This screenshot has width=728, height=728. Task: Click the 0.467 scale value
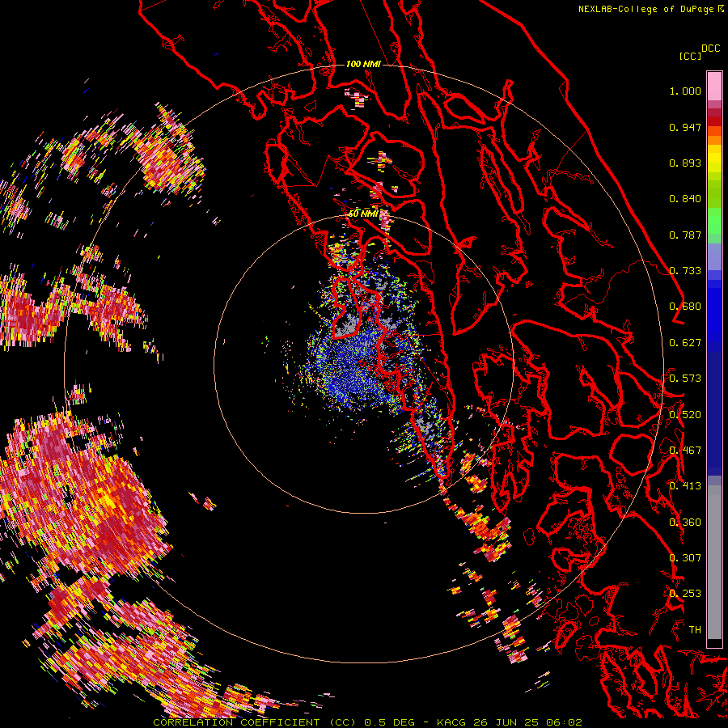(685, 451)
